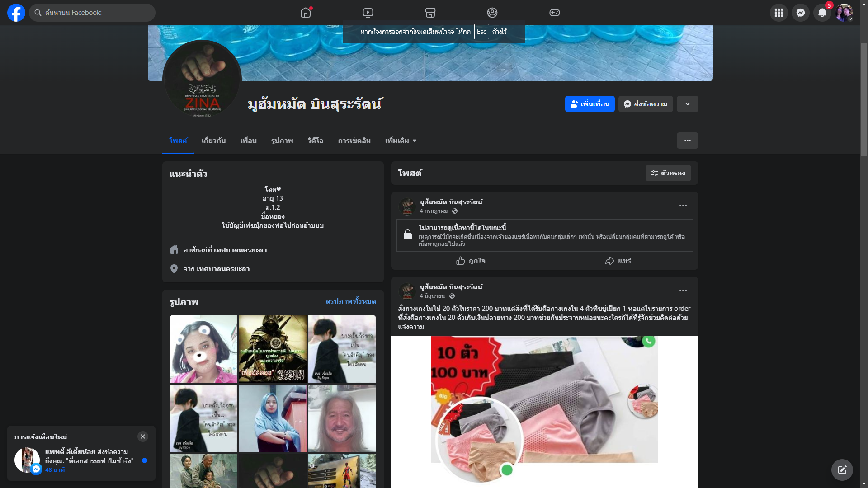Image resolution: width=868 pixels, height=488 pixels.
Task: Open the Messenger icon in header
Action: pyautogui.click(x=800, y=13)
